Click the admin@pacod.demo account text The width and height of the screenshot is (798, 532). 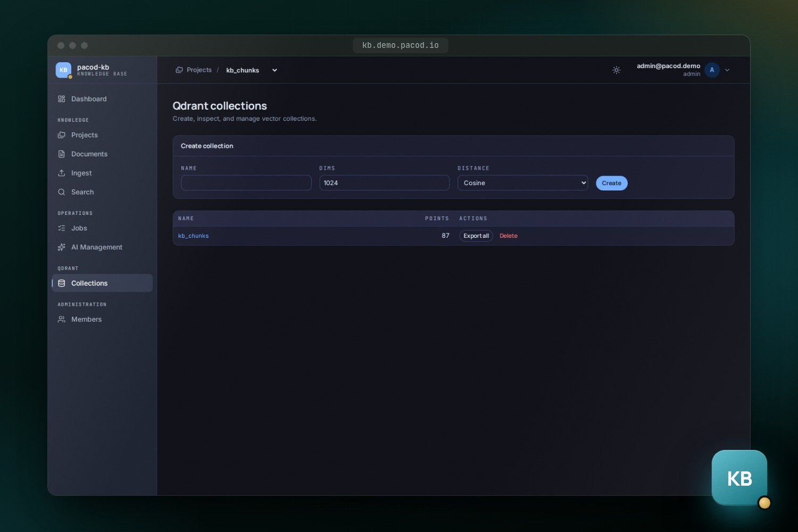point(668,66)
